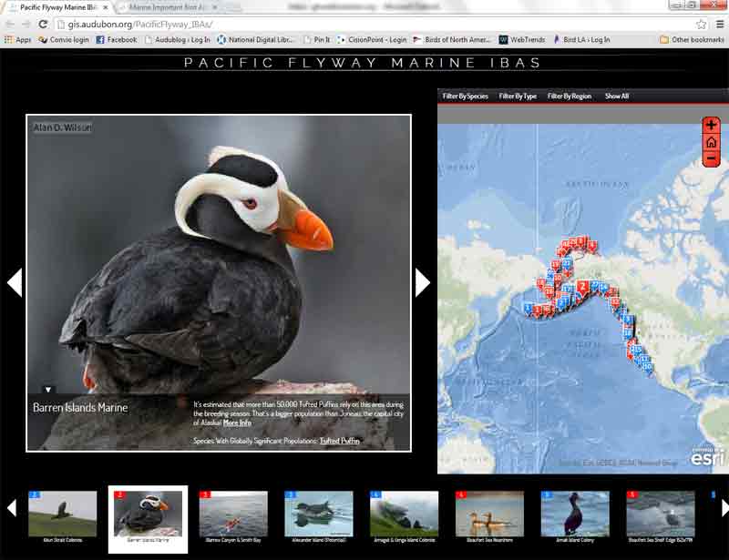Reset map to home extent
Viewport: 729px width, 560px height.
click(712, 142)
